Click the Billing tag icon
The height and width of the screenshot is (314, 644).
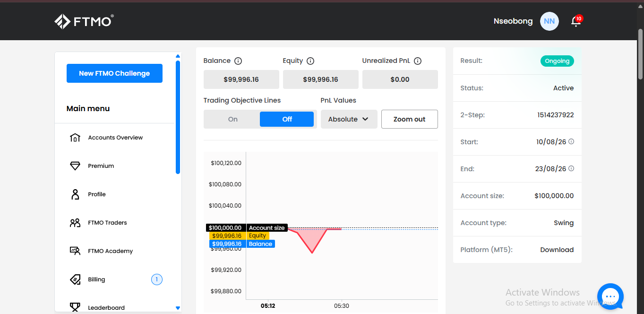pyautogui.click(x=75, y=279)
